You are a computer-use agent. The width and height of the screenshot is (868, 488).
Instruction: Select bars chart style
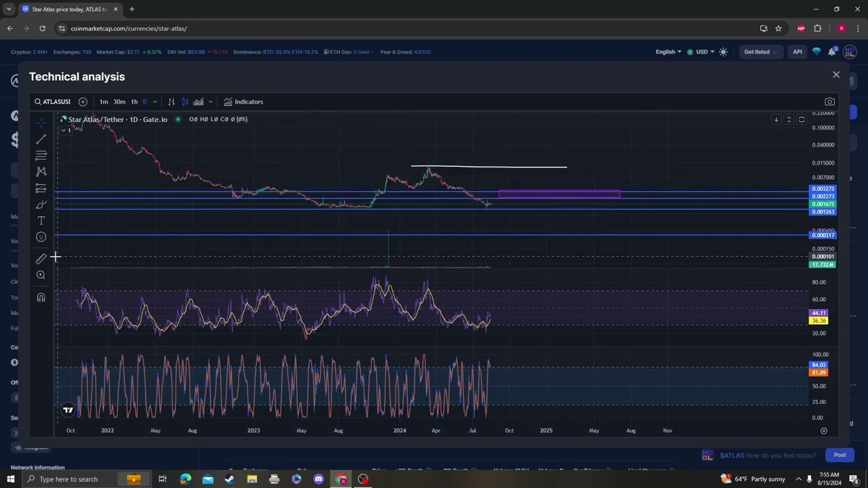(x=172, y=102)
